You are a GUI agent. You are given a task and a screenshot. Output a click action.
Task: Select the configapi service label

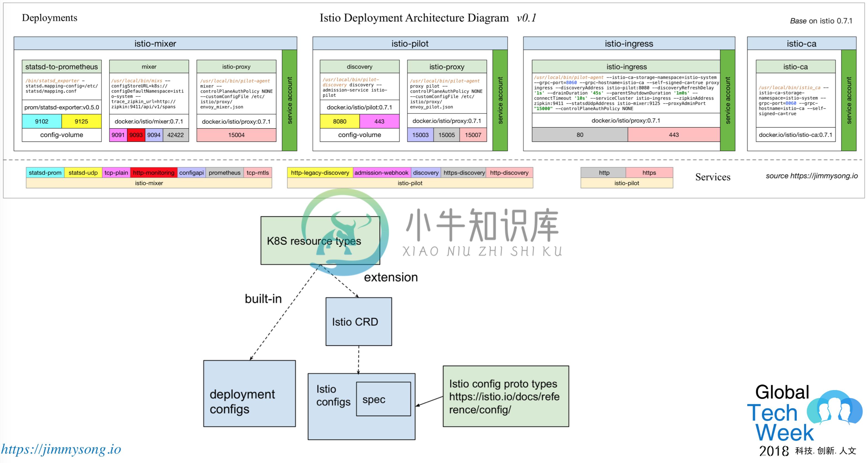(x=191, y=173)
